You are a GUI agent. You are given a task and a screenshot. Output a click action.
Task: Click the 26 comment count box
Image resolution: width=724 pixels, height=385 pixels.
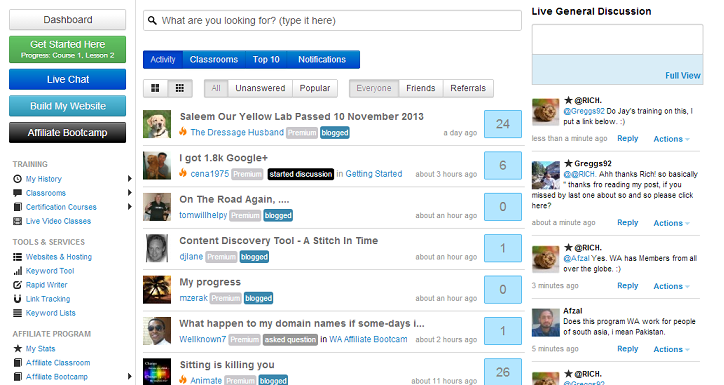tap(503, 372)
